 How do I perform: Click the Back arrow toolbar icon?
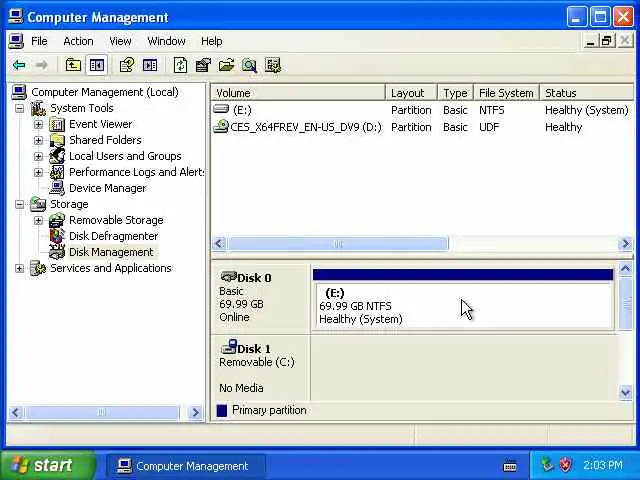[x=19, y=65]
